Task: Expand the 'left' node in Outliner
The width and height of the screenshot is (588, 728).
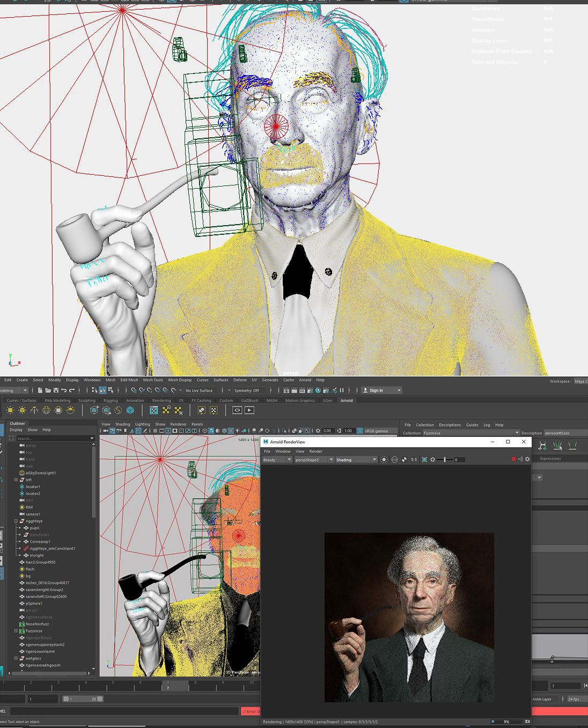Action: [16, 480]
